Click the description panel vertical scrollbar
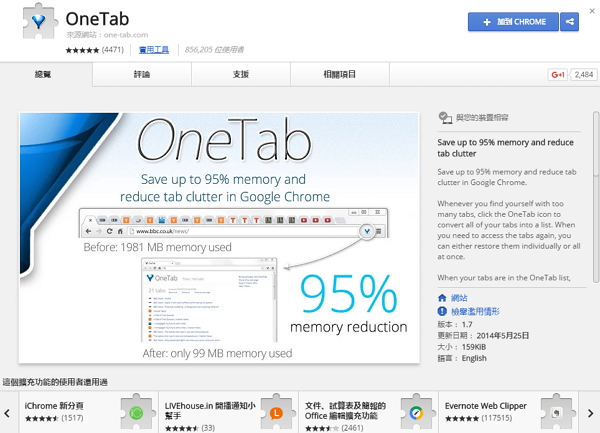The height and width of the screenshot is (433, 600). [x=596, y=197]
